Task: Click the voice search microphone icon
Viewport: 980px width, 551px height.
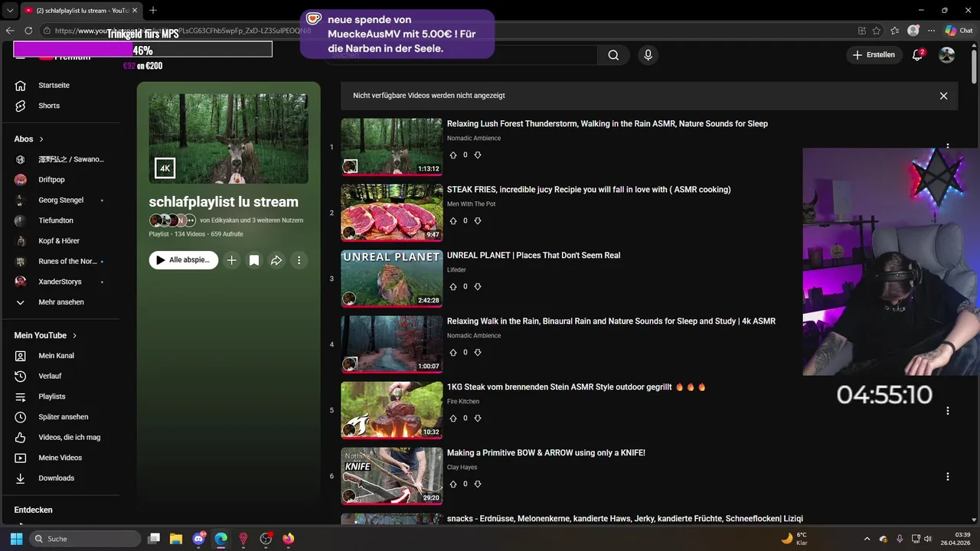Action: tap(648, 55)
